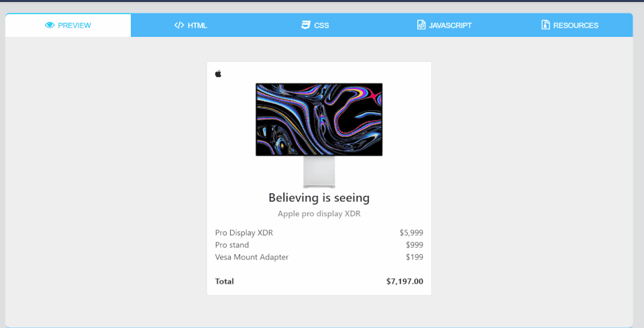Open the CSS tab

321,25
